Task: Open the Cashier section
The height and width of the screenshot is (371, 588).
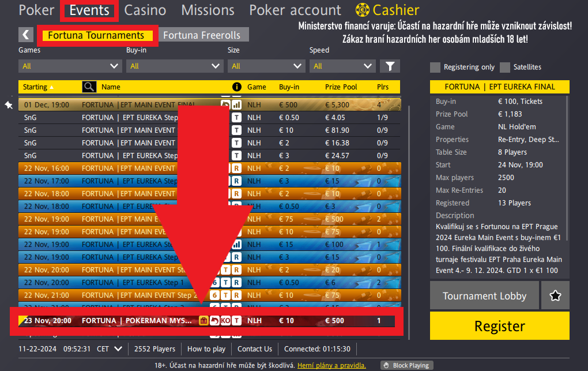Action: pos(396,10)
